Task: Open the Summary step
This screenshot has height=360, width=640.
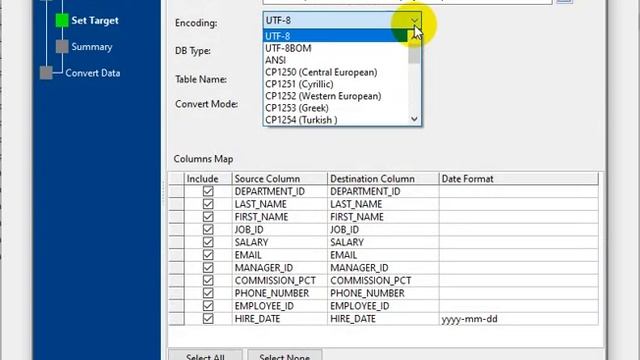Action: (x=91, y=47)
